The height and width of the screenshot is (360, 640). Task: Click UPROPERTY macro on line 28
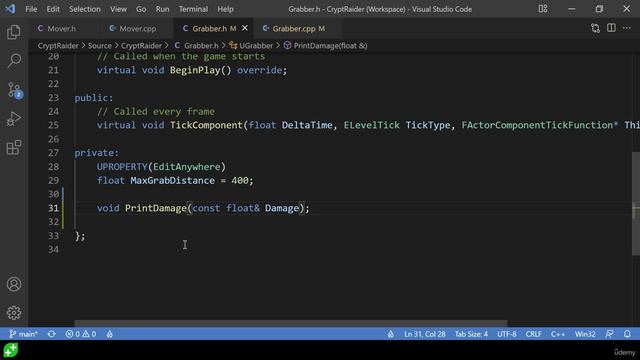(x=122, y=167)
